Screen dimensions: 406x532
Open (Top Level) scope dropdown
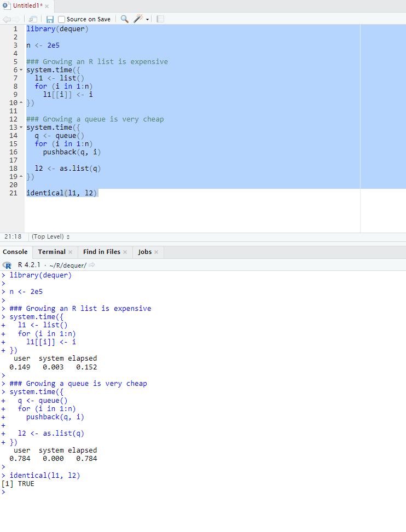tap(50, 237)
